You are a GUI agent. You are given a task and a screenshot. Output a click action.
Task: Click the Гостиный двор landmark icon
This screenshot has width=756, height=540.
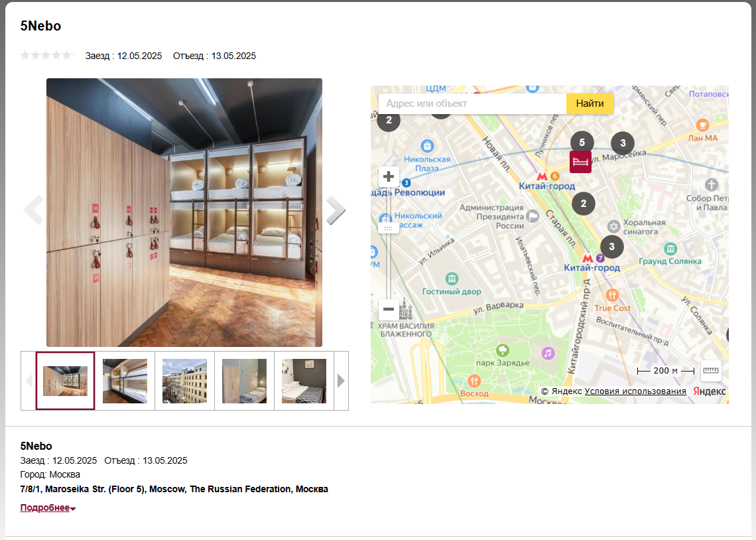pyautogui.click(x=452, y=278)
